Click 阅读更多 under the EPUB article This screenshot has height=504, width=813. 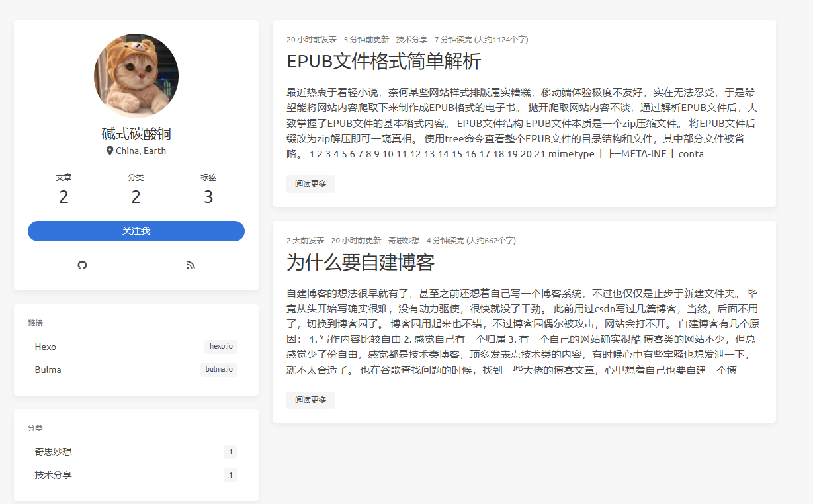point(310,184)
